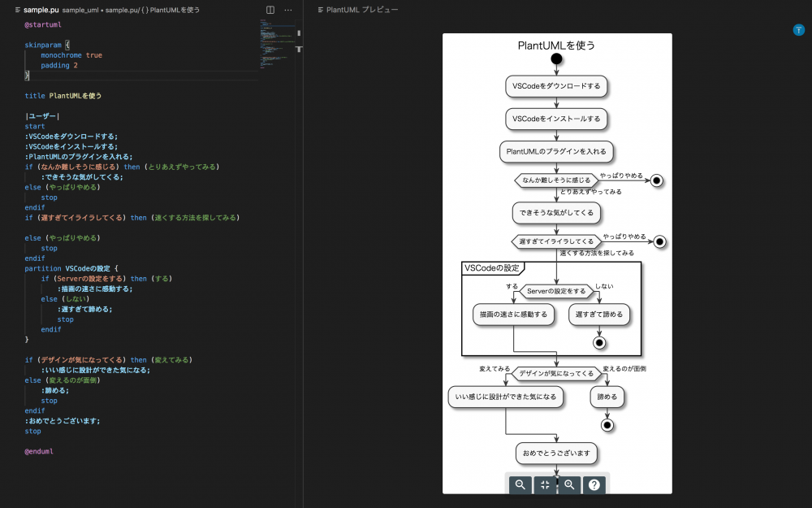
Task: Click the :PlantUMLのプラグインを入れる; code line
Action: 78,157
